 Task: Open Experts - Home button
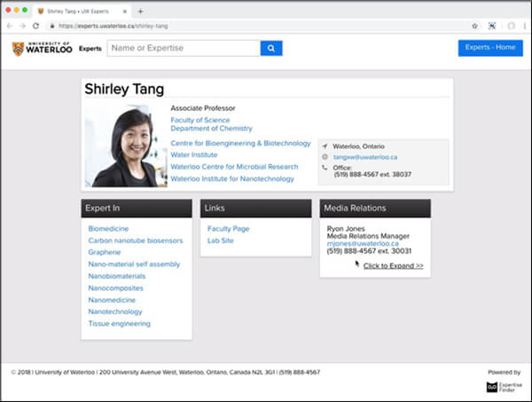[x=490, y=48]
